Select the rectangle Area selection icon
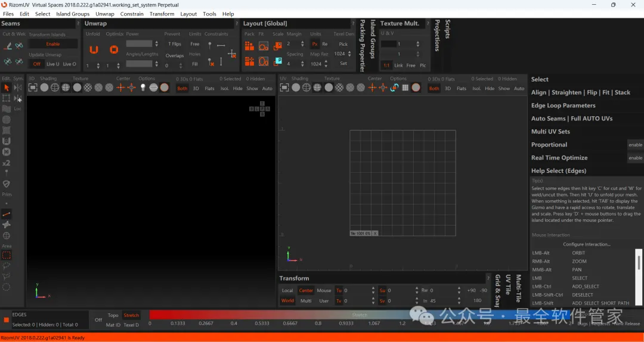The height and width of the screenshot is (342, 644). tap(6, 255)
